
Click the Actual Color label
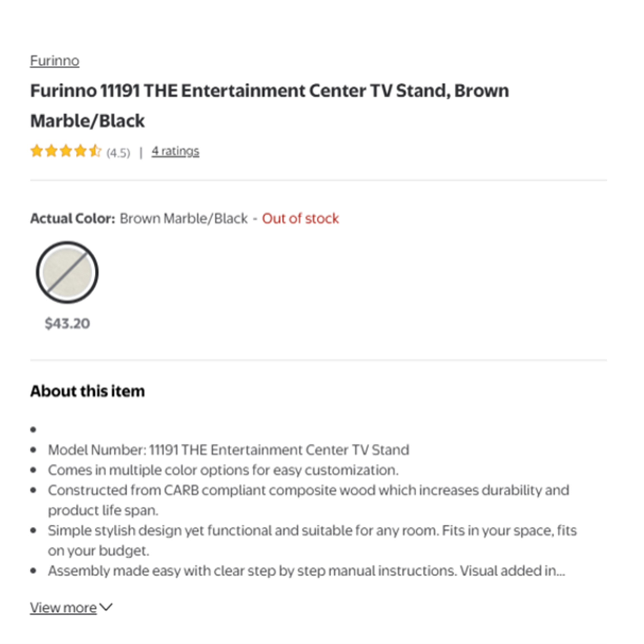point(73,219)
